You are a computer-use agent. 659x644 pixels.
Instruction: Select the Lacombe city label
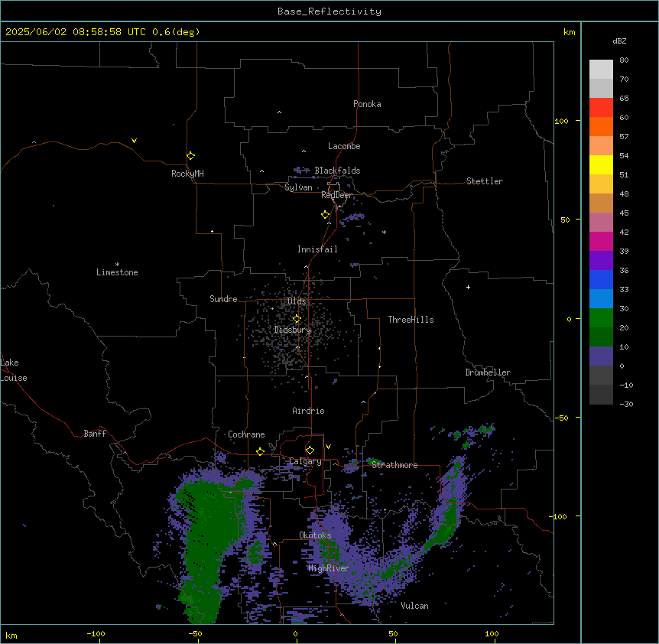344,146
